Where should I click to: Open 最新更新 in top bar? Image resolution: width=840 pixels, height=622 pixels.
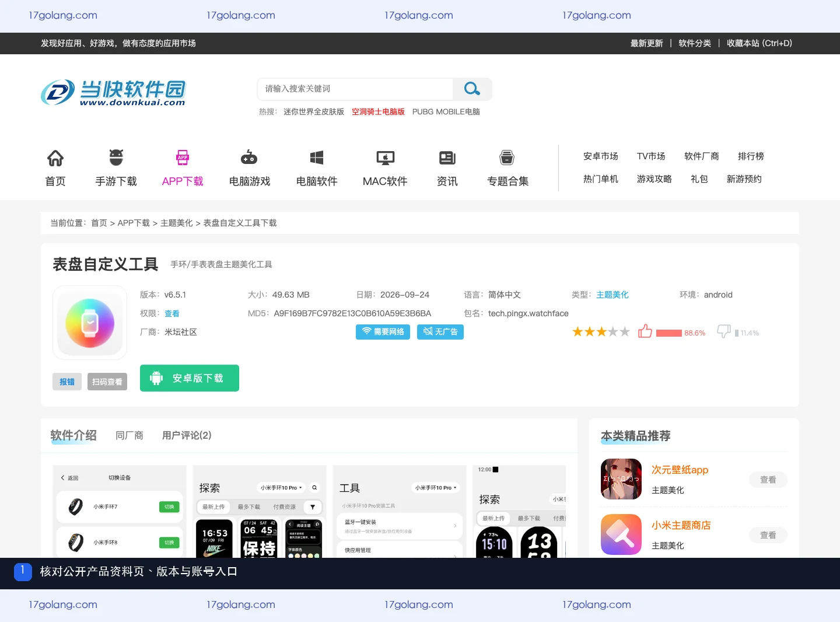647,43
